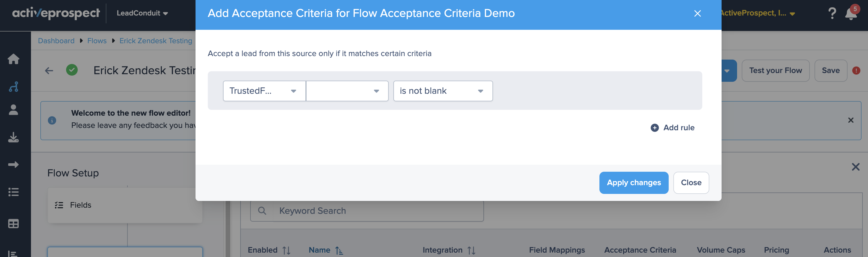Viewport: 868px width, 257px height.
Task: Save the flow
Action: pyautogui.click(x=831, y=70)
